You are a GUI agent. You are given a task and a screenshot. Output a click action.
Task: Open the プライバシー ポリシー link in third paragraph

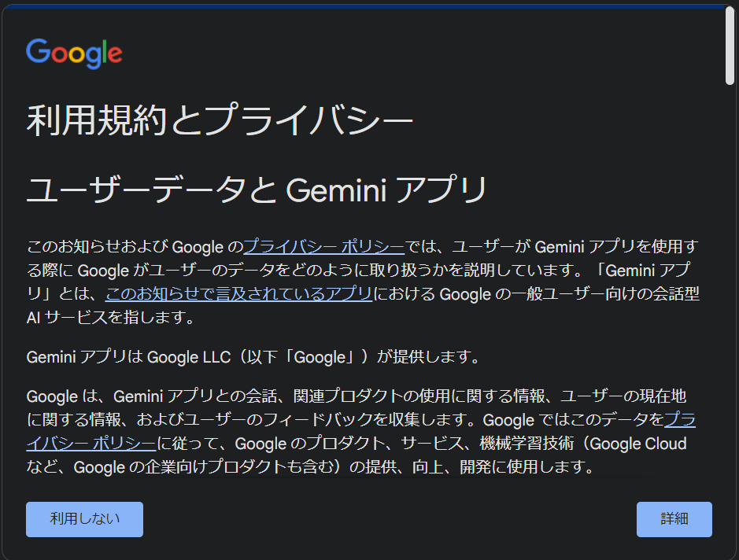pyautogui.click(x=91, y=443)
